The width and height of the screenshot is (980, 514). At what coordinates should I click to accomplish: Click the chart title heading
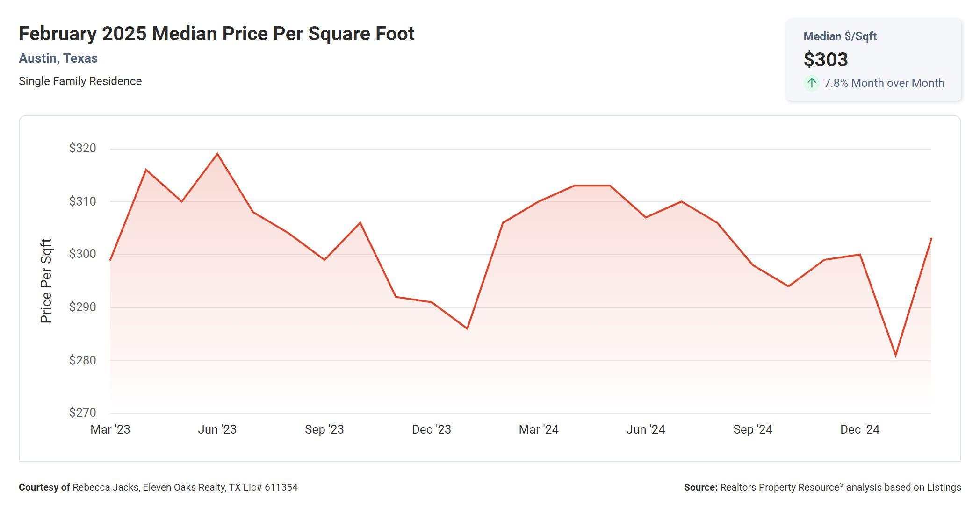216,34
